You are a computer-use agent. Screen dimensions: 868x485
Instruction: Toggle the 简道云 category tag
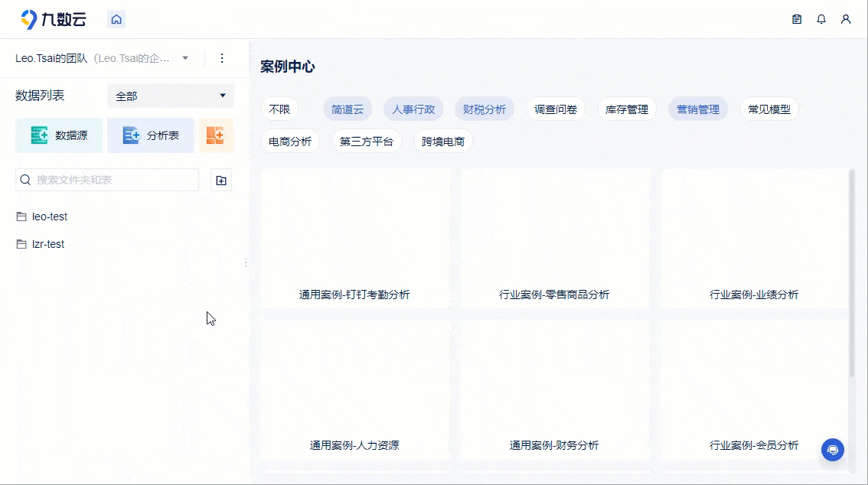[x=348, y=109]
